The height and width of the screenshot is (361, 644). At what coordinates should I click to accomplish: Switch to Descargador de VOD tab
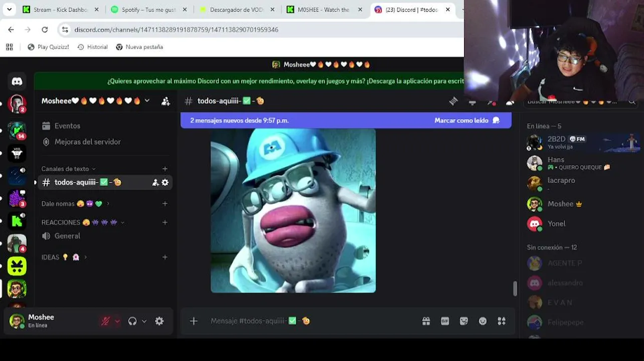click(237, 10)
